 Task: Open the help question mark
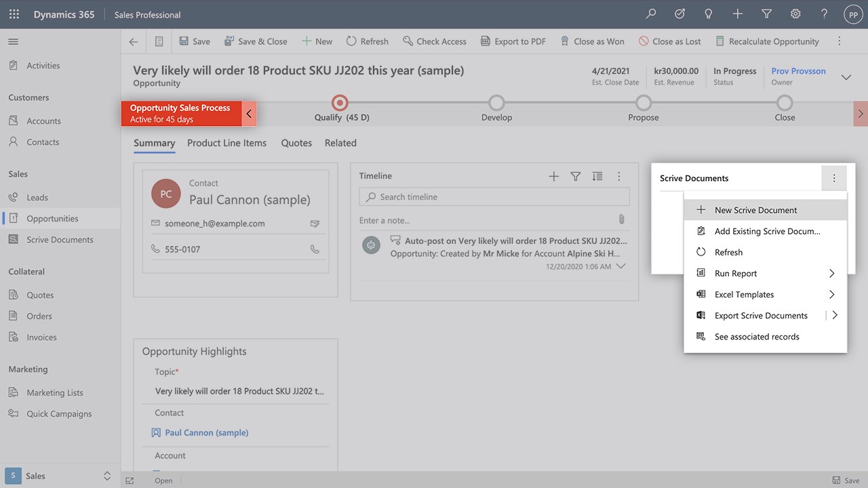point(824,14)
